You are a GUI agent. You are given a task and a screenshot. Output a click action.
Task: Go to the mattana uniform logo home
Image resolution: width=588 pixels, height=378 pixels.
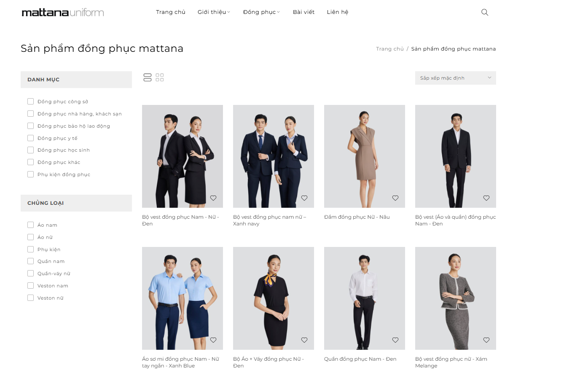[63, 13]
